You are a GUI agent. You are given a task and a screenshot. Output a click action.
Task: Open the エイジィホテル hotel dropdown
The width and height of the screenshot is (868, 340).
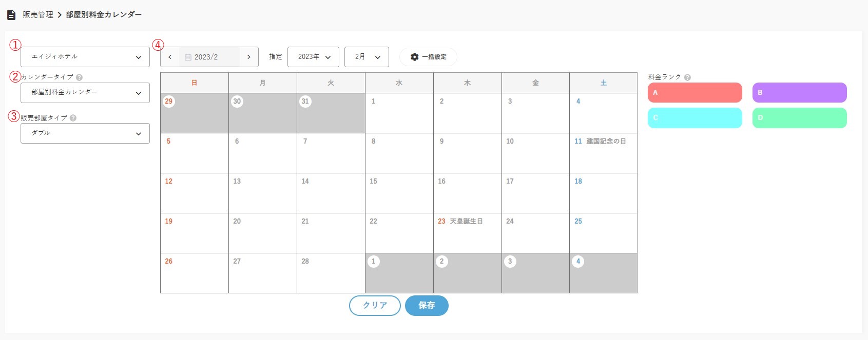click(85, 57)
